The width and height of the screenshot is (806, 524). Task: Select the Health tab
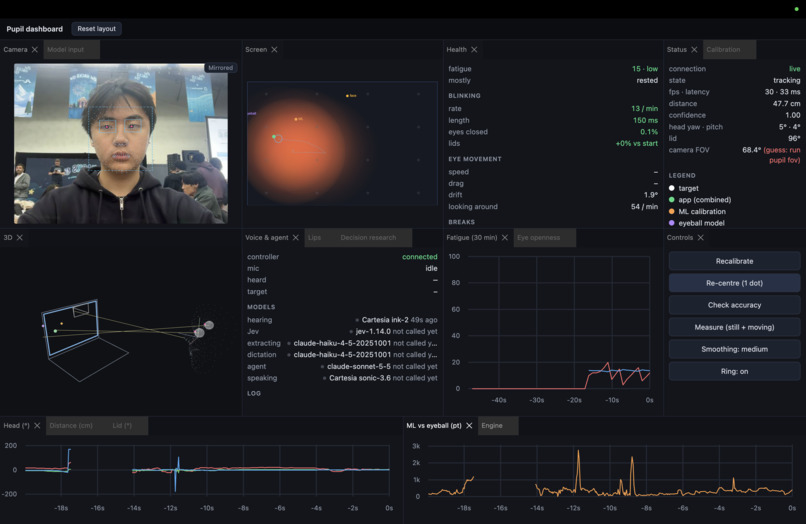456,49
